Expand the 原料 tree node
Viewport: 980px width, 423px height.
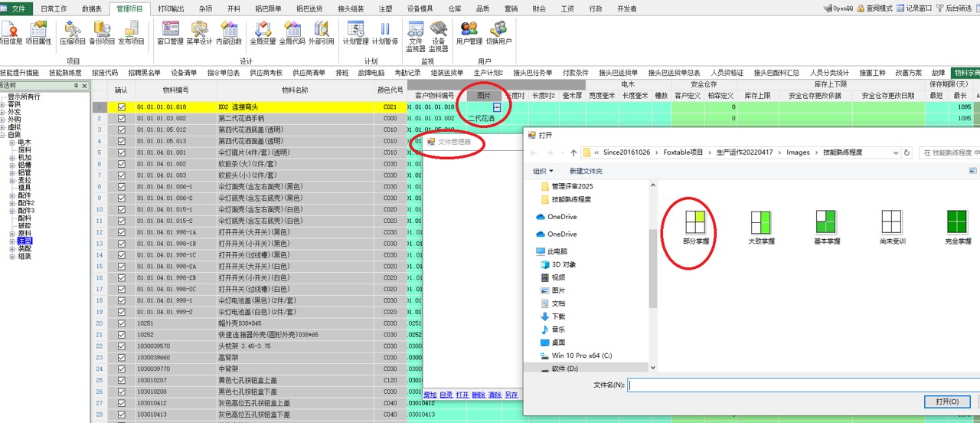pos(11,233)
